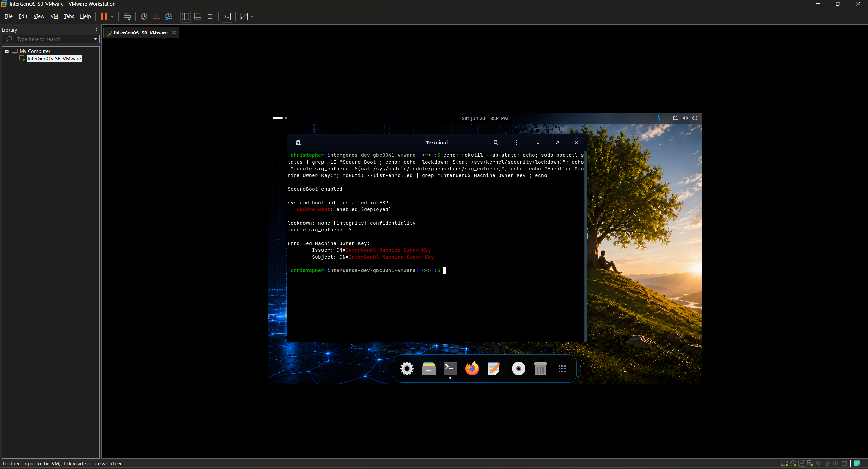Click the blue sparkle tray icon in the guest top bar
The width and height of the screenshot is (868, 469).
pyautogui.click(x=660, y=118)
